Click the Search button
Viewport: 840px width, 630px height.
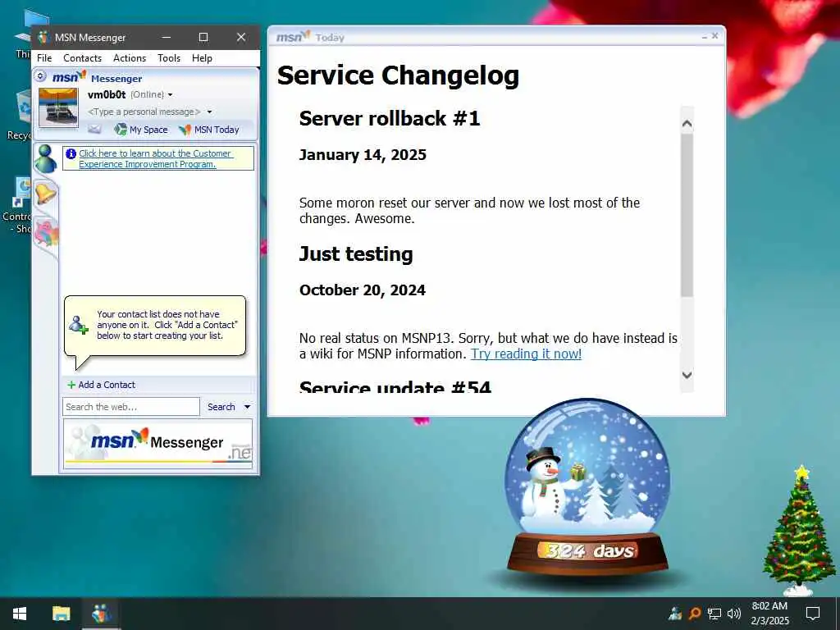point(221,407)
